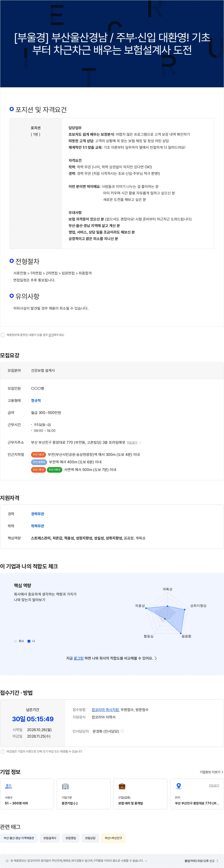Click the remaining time 30일 countdown
The image size is (224, 868).
click(x=33, y=719)
